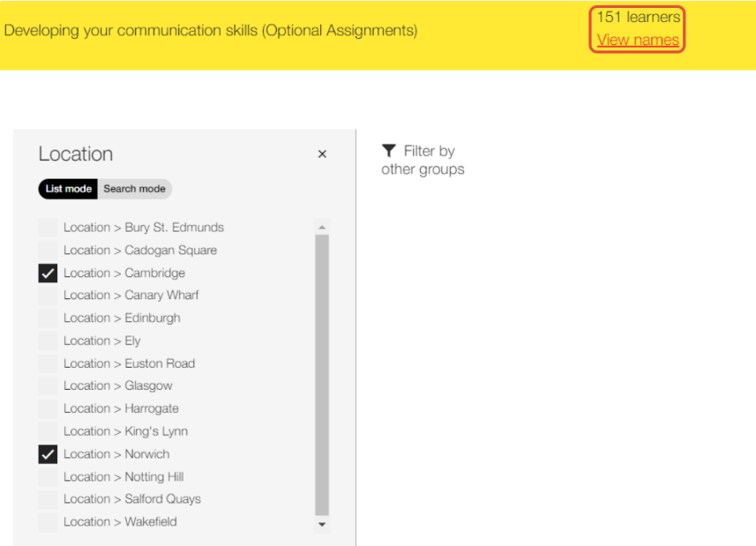This screenshot has width=756, height=546.
Task: Open the View names link
Action: (638, 40)
